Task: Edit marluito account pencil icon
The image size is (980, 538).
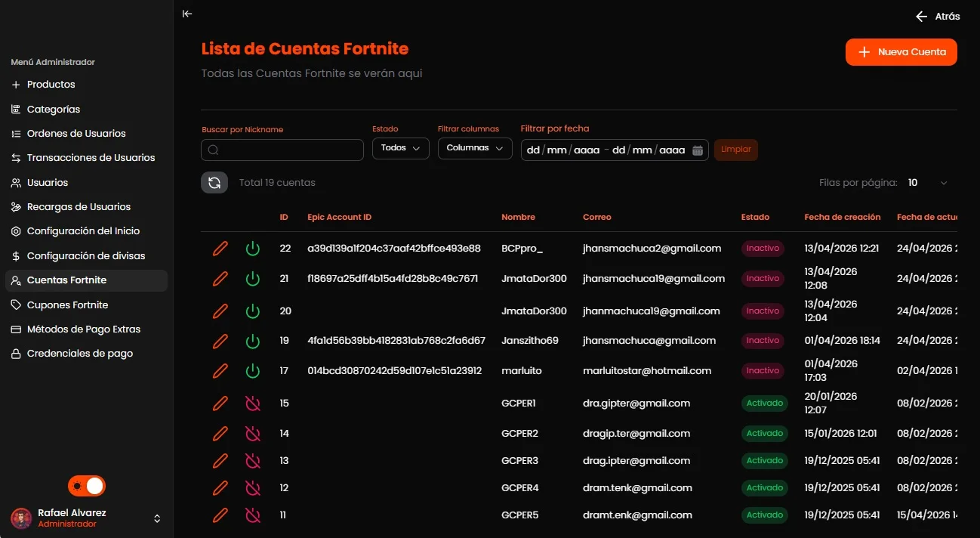Action: tap(220, 371)
